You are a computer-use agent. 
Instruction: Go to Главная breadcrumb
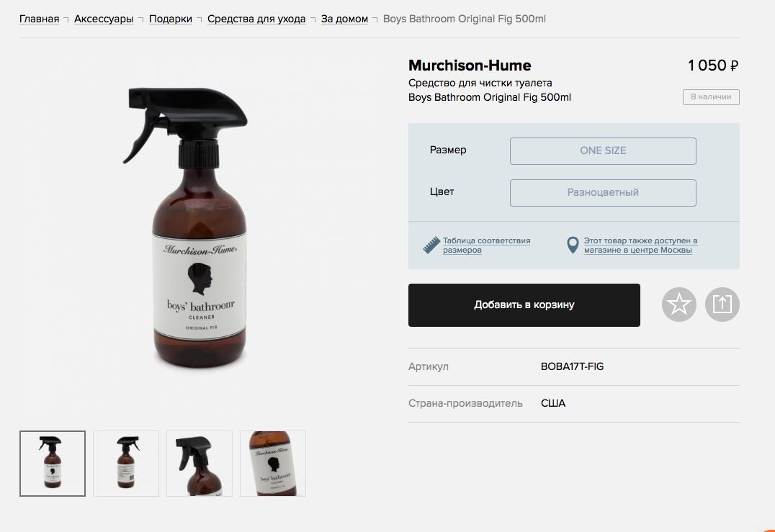pyautogui.click(x=39, y=19)
